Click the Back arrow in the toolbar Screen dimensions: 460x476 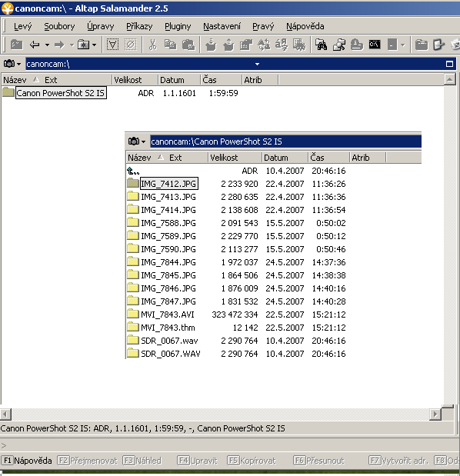(35, 45)
